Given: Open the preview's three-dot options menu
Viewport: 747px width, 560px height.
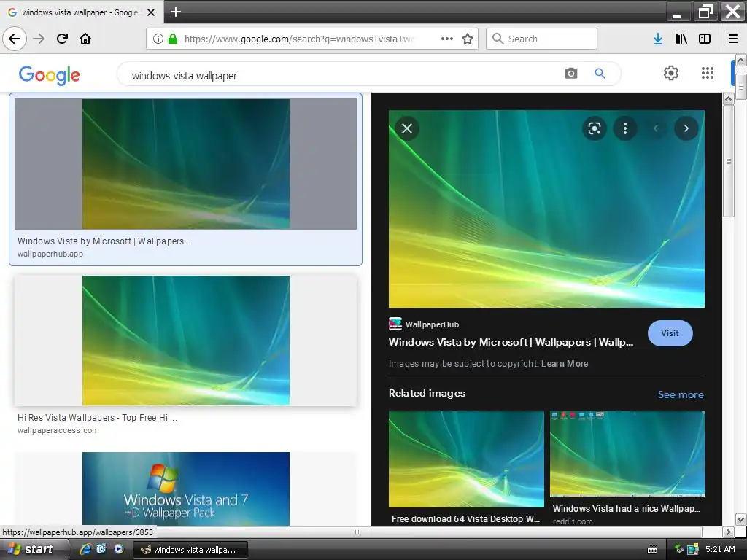Looking at the screenshot, I should (x=625, y=128).
